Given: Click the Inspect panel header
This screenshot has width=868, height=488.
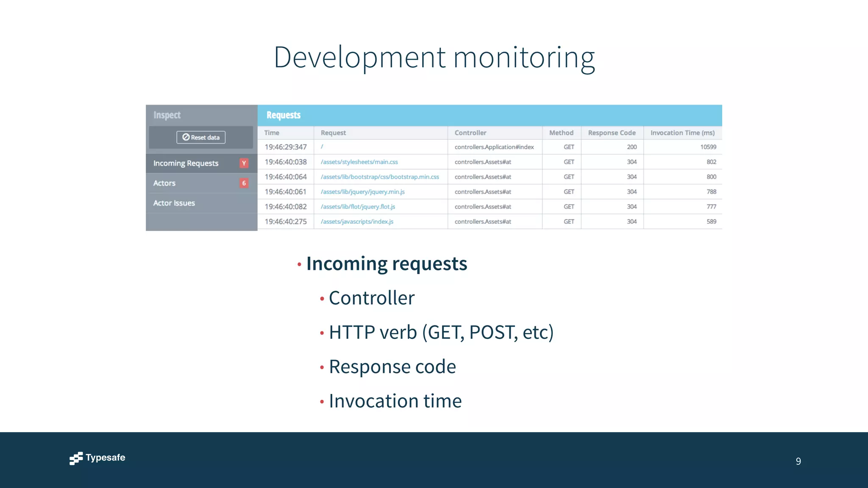Looking at the screenshot, I should pos(167,115).
